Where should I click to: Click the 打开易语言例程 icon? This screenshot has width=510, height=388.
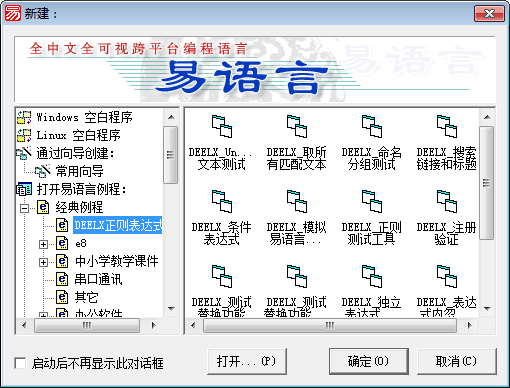[24, 189]
